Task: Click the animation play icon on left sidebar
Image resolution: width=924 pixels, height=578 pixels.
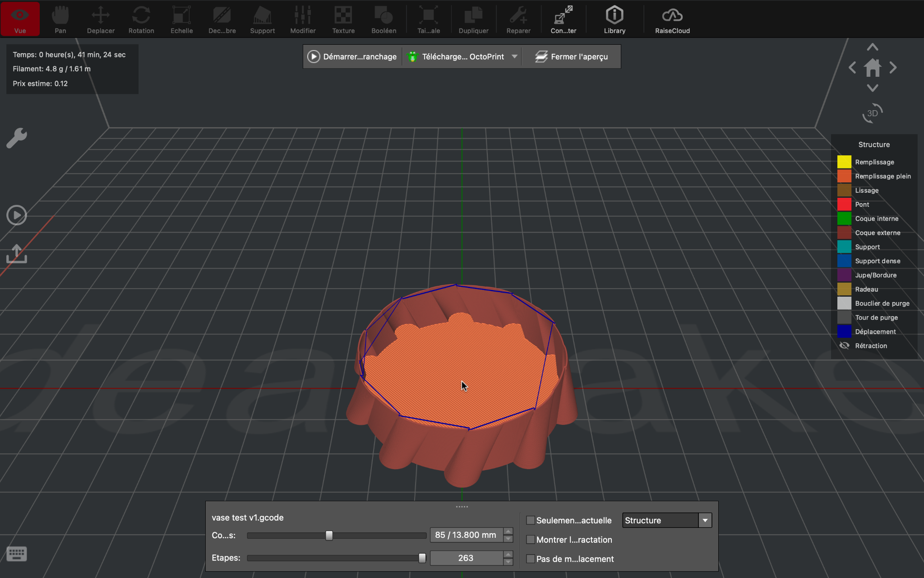Action: point(17,215)
